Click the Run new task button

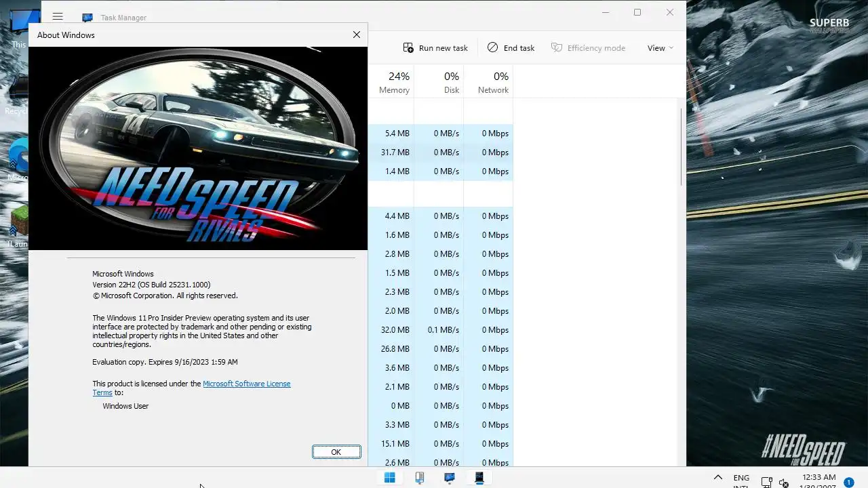[435, 48]
